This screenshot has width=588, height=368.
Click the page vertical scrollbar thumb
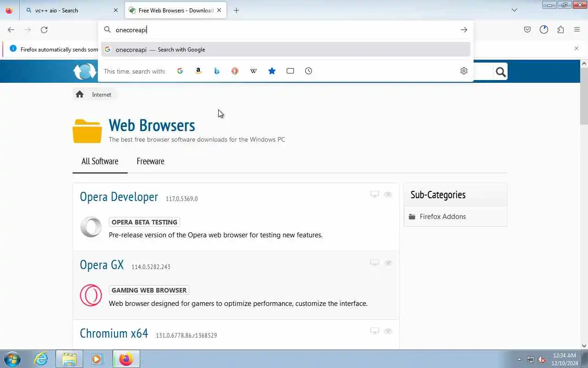[x=584, y=96]
